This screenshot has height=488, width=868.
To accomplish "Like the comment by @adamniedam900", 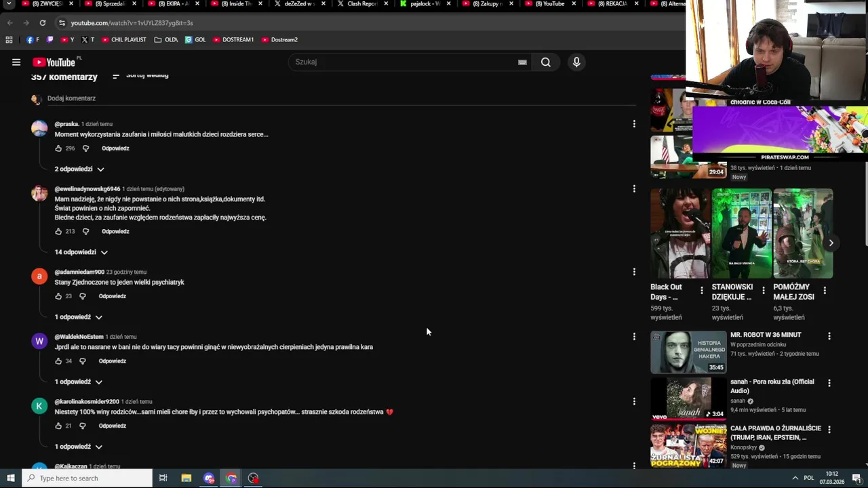I will pyautogui.click(x=58, y=296).
